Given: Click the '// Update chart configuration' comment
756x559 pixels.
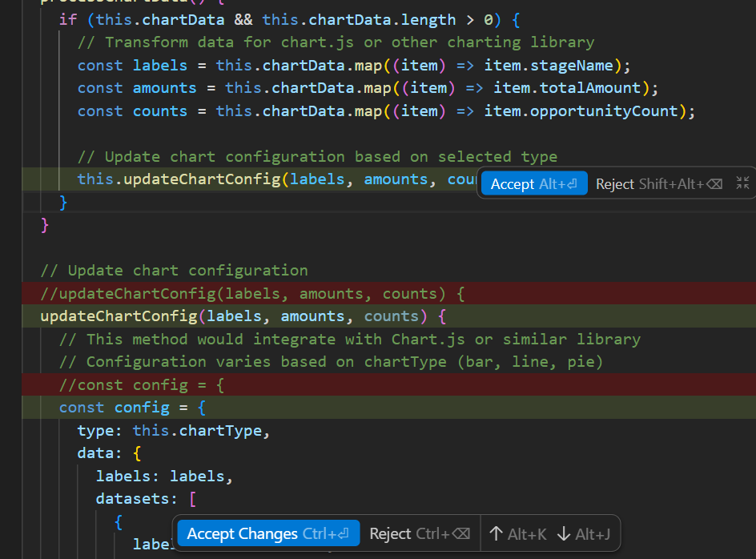Looking at the screenshot, I should [174, 271].
